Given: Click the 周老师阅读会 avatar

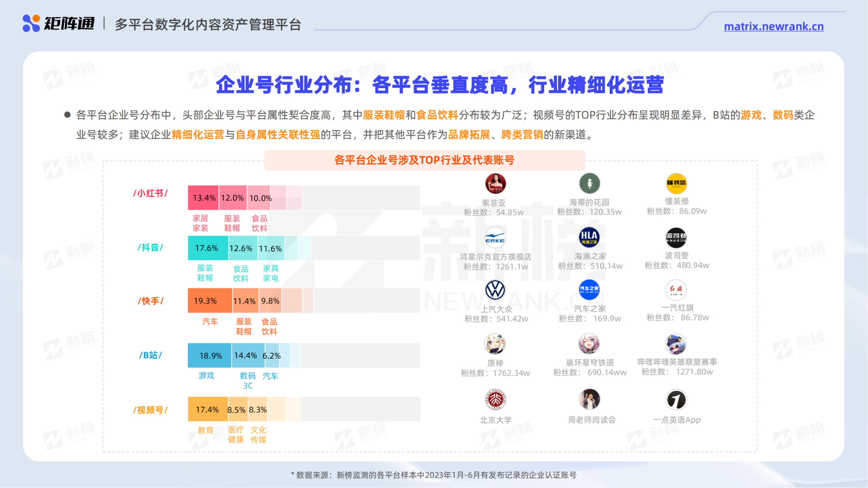Looking at the screenshot, I should coord(589,400).
